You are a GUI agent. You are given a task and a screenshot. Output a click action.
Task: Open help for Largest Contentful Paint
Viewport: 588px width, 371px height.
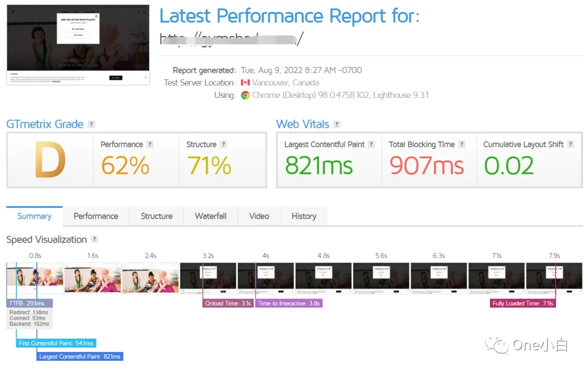[x=371, y=144]
